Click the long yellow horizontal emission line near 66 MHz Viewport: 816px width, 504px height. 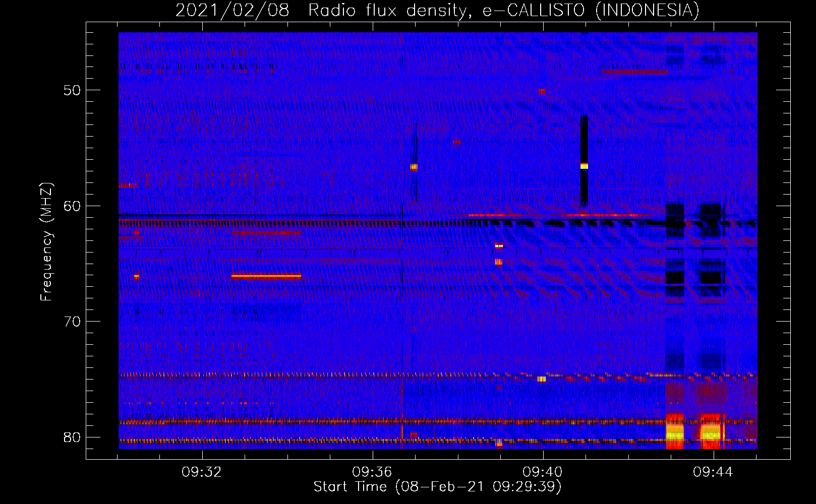(266, 276)
